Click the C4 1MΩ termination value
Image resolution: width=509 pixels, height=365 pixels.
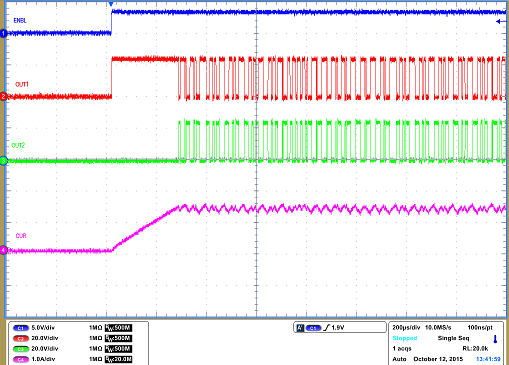(x=95, y=359)
